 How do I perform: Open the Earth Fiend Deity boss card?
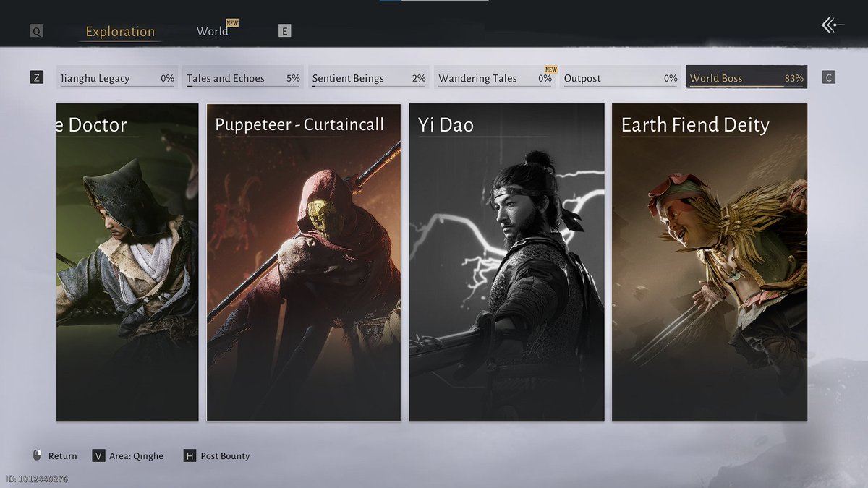coord(710,262)
